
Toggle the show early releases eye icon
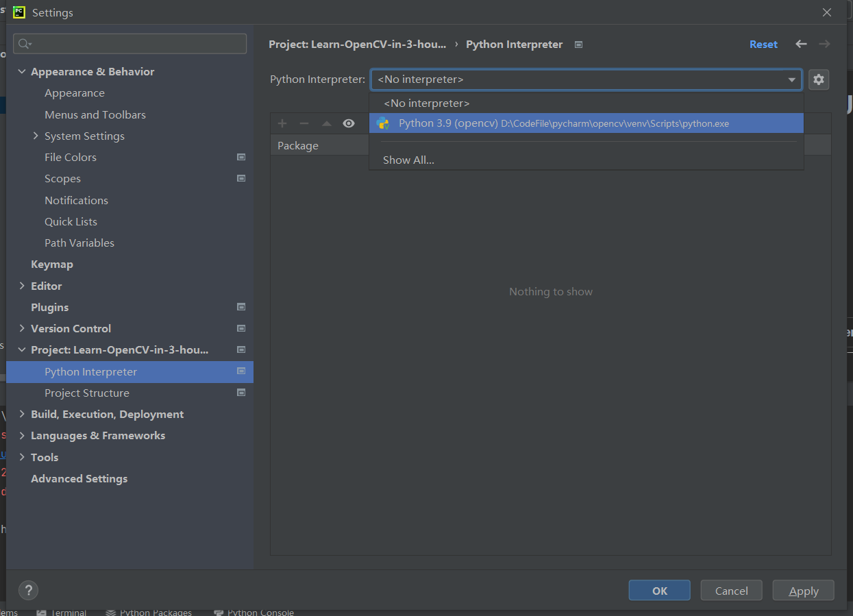[349, 123]
